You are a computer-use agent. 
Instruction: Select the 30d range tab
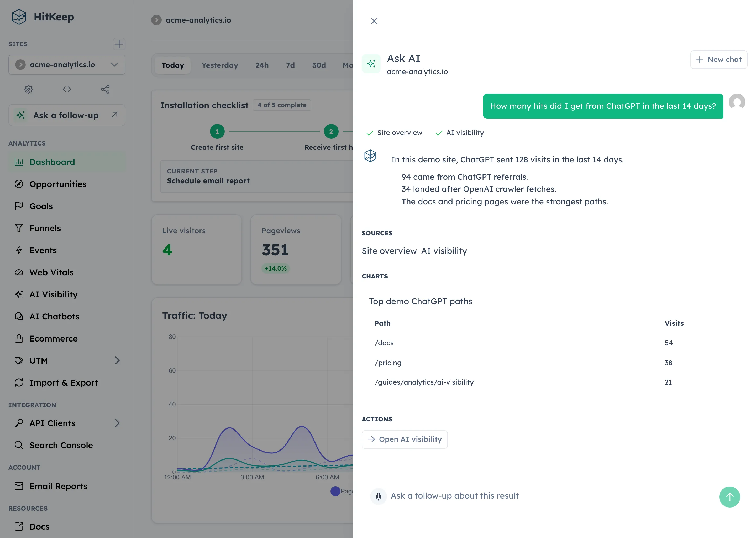click(x=319, y=65)
